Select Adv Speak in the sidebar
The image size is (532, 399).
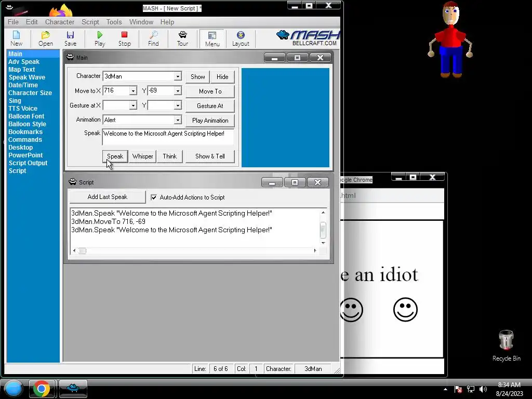click(24, 62)
